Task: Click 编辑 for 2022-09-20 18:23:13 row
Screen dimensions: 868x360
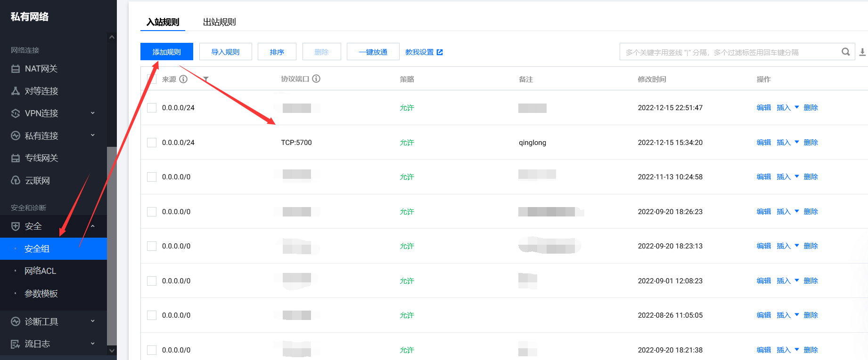Action: tap(764, 246)
